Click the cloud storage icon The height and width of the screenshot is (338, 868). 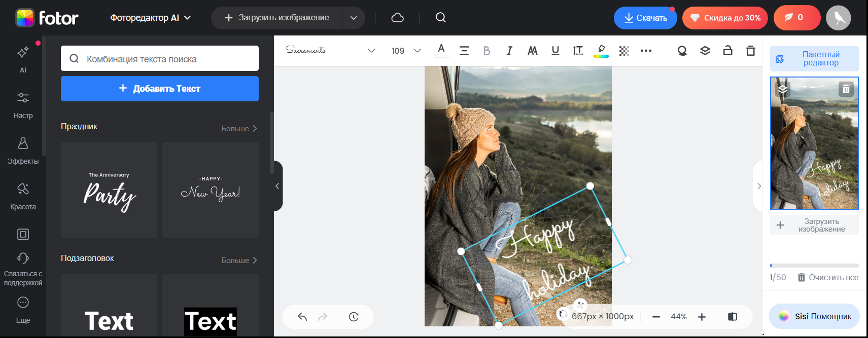tap(397, 18)
